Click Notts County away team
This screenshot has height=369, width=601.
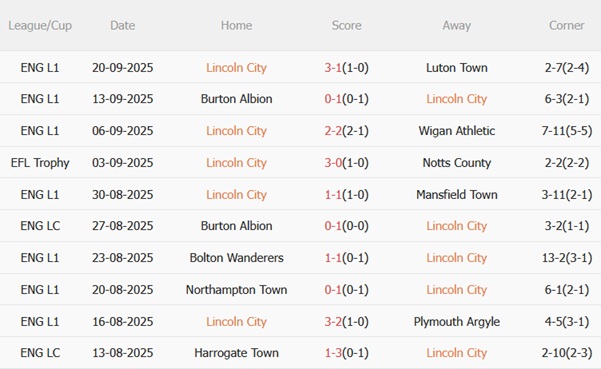point(457,163)
